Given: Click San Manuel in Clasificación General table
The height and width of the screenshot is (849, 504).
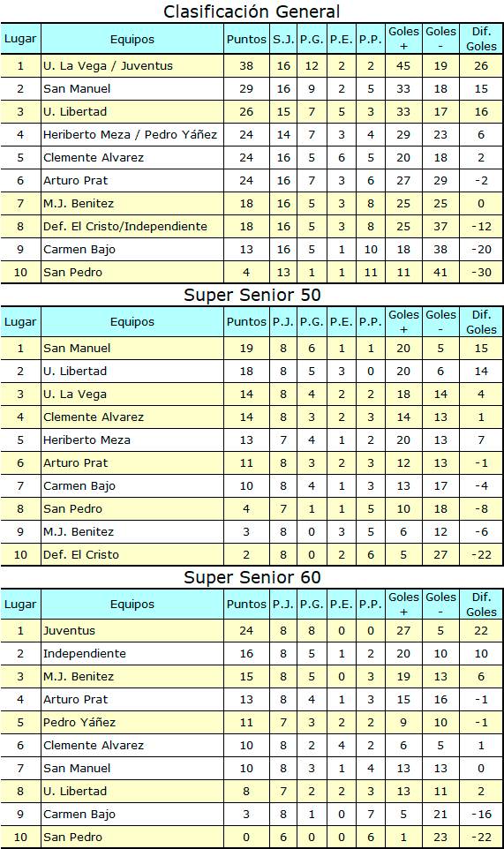Looking at the screenshot, I should (77, 89).
